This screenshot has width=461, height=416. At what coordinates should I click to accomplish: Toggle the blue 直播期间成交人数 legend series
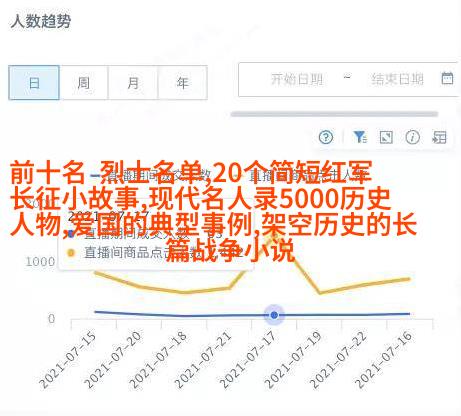coord(152,175)
